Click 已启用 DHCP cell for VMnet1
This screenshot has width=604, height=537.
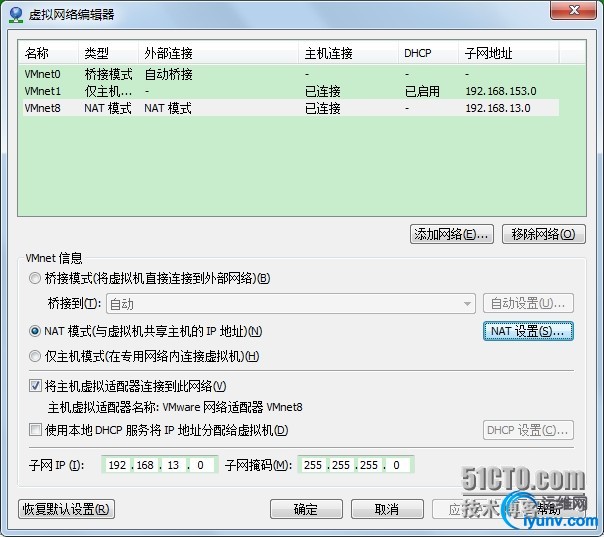point(422,91)
